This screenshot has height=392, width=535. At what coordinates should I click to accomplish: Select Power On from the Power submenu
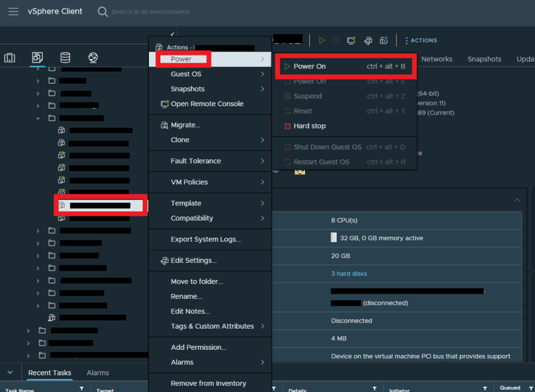309,66
